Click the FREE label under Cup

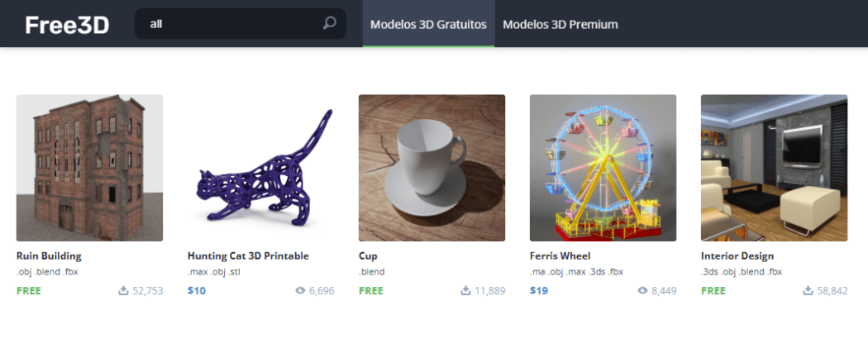click(371, 290)
